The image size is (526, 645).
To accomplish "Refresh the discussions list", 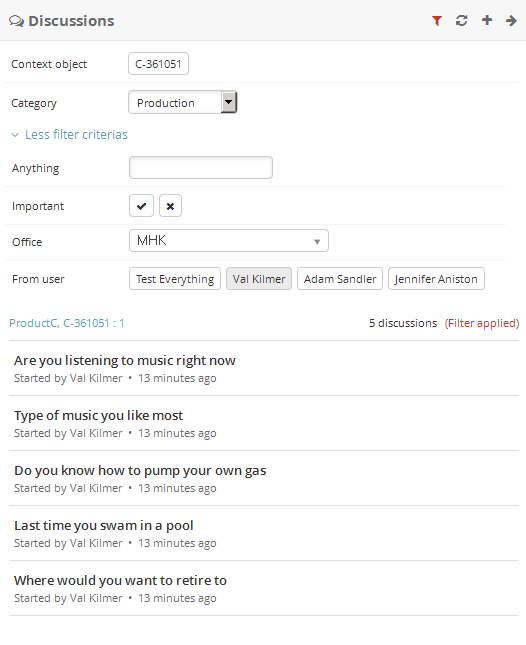I will tap(461, 21).
